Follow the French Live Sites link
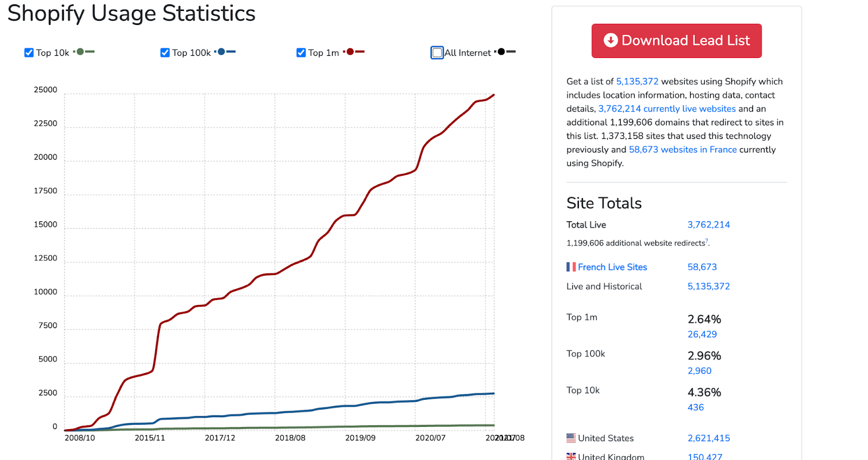This screenshot has height=460, width=868. click(612, 267)
